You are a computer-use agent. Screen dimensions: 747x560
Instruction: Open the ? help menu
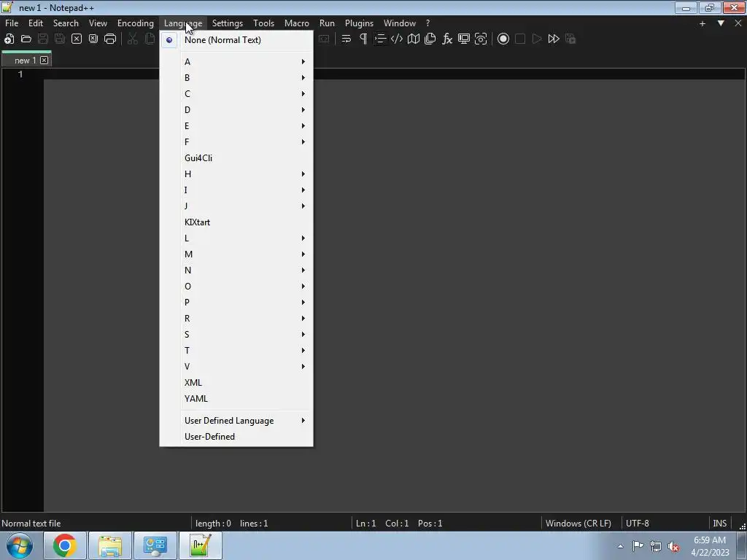point(427,23)
